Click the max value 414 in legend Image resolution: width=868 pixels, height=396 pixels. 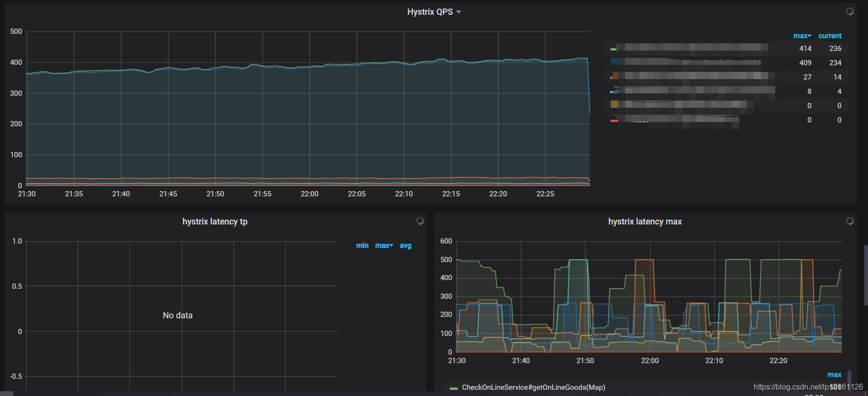click(x=805, y=49)
